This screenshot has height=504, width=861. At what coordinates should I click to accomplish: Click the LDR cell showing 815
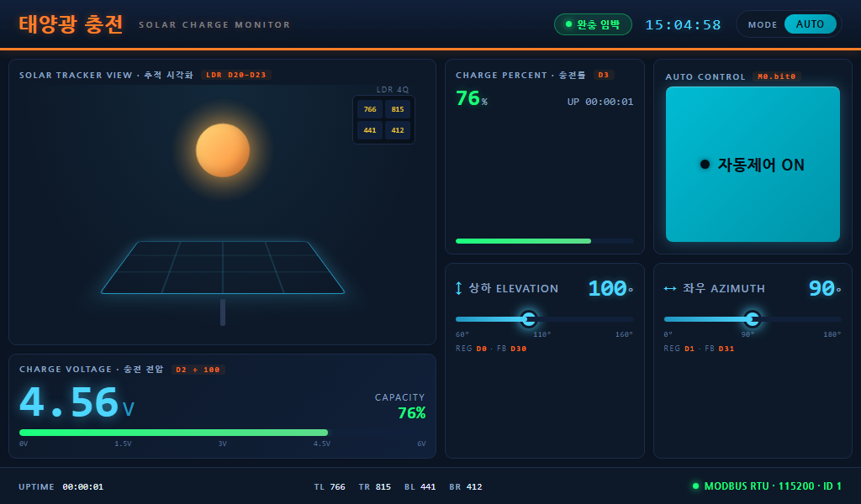pyautogui.click(x=398, y=109)
